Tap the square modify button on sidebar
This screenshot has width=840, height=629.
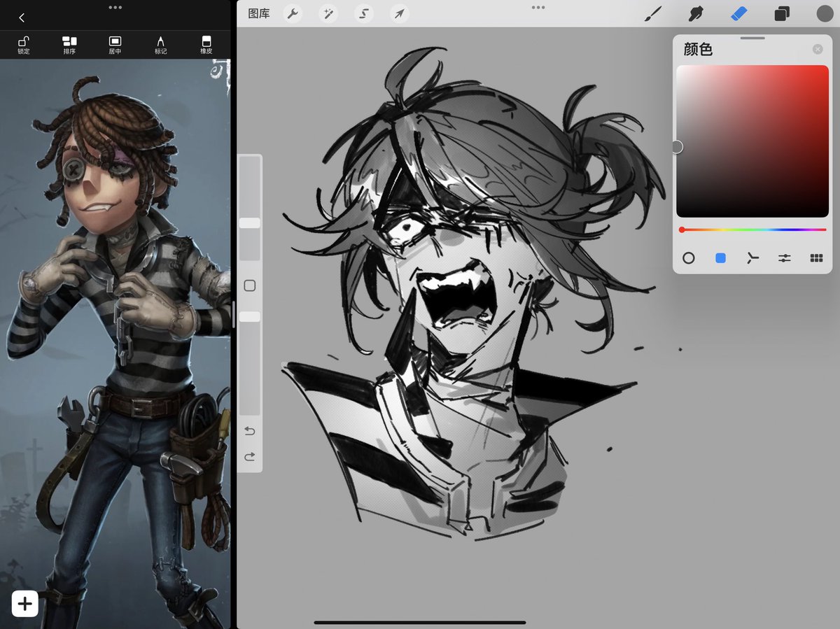(249, 285)
